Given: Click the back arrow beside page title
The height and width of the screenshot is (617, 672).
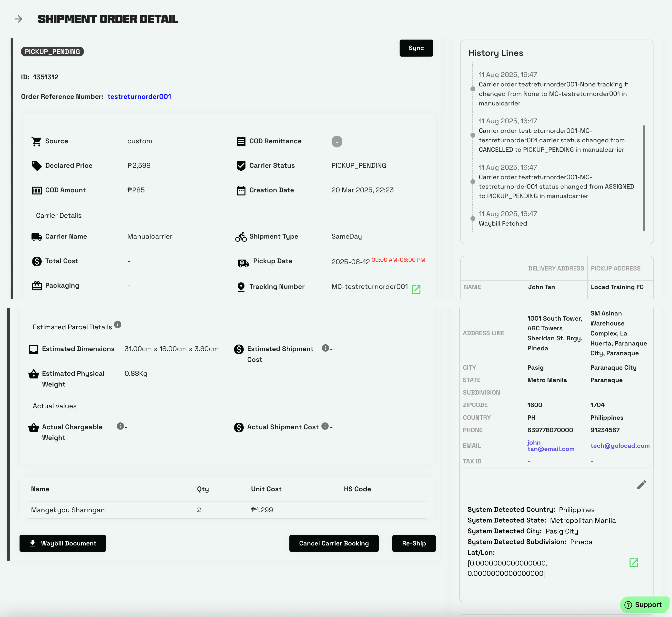Looking at the screenshot, I should tap(18, 19).
